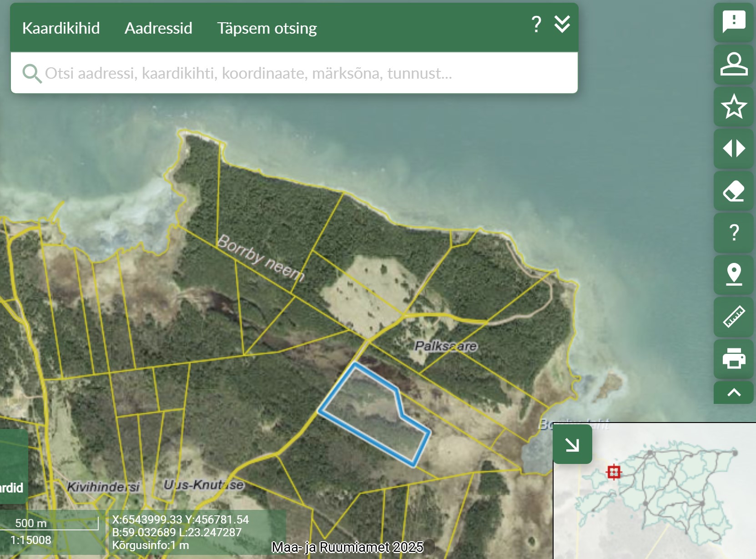756x559 pixels.
Task: Open the Kaardikihid tab
Action: [61, 28]
